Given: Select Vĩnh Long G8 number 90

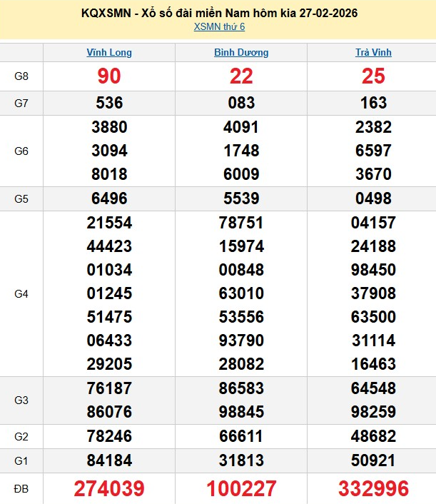Looking at the screenshot, I should pos(109,76).
